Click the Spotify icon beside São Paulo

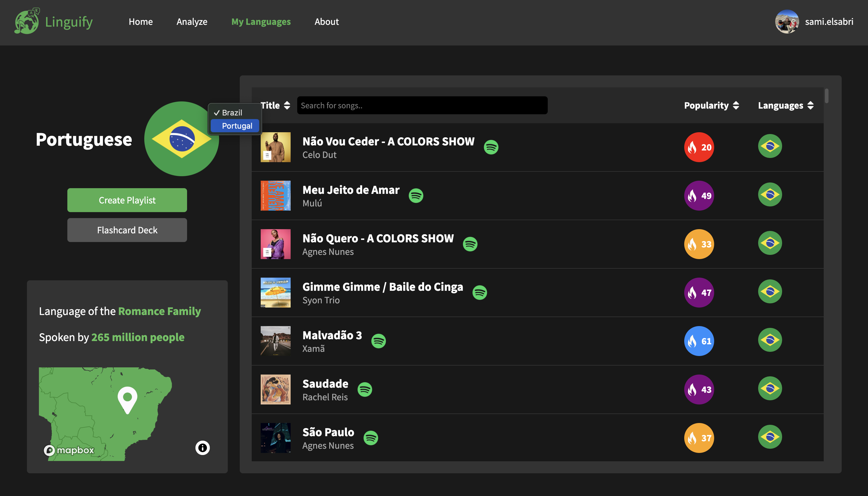(x=371, y=438)
